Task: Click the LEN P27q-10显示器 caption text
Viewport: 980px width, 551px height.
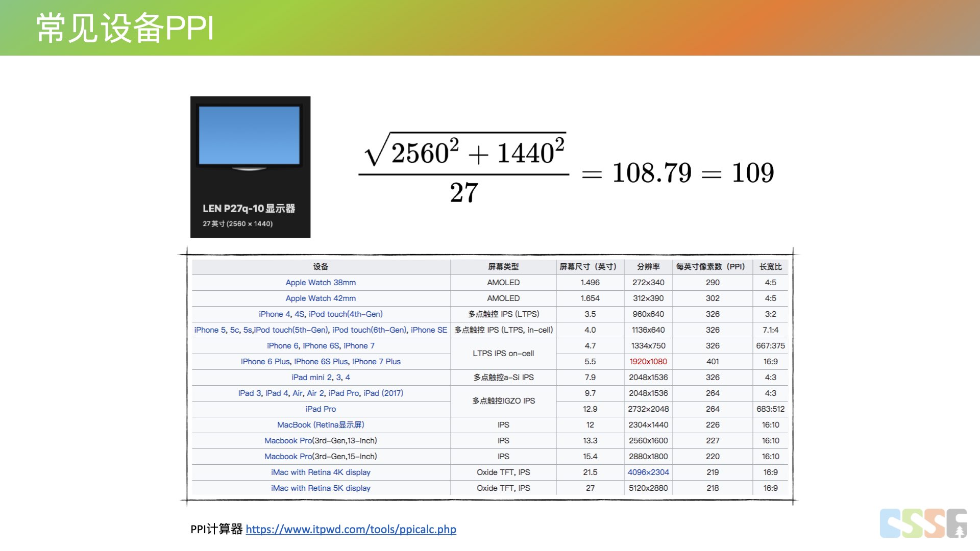Action: pyautogui.click(x=249, y=209)
